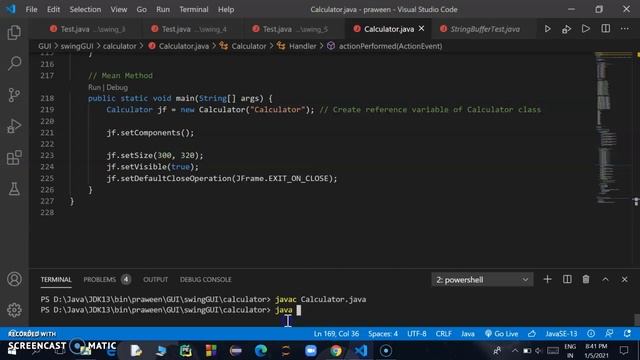Click the Run CodeLens above main method
This screenshot has width=640, height=360.
pyautogui.click(x=94, y=87)
